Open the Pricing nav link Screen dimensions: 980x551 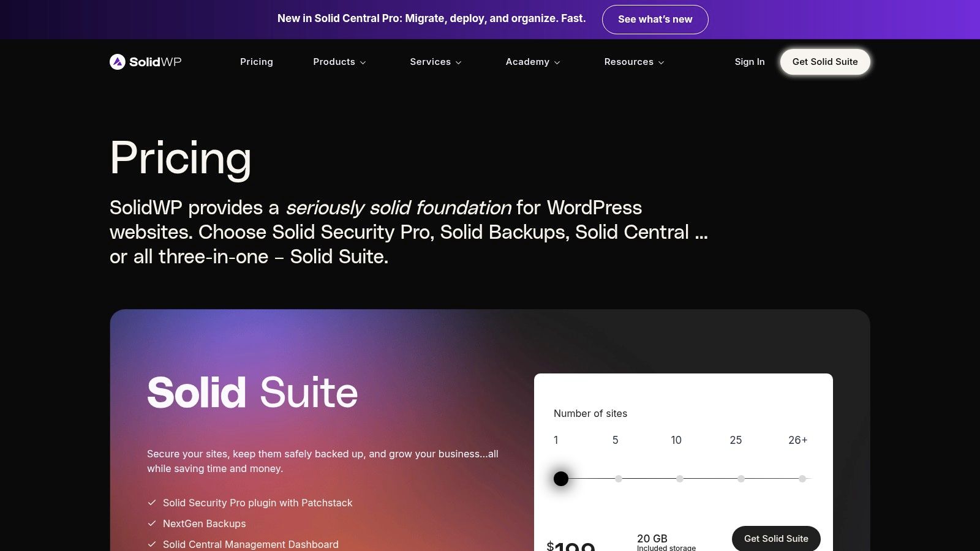coord(257,62)
